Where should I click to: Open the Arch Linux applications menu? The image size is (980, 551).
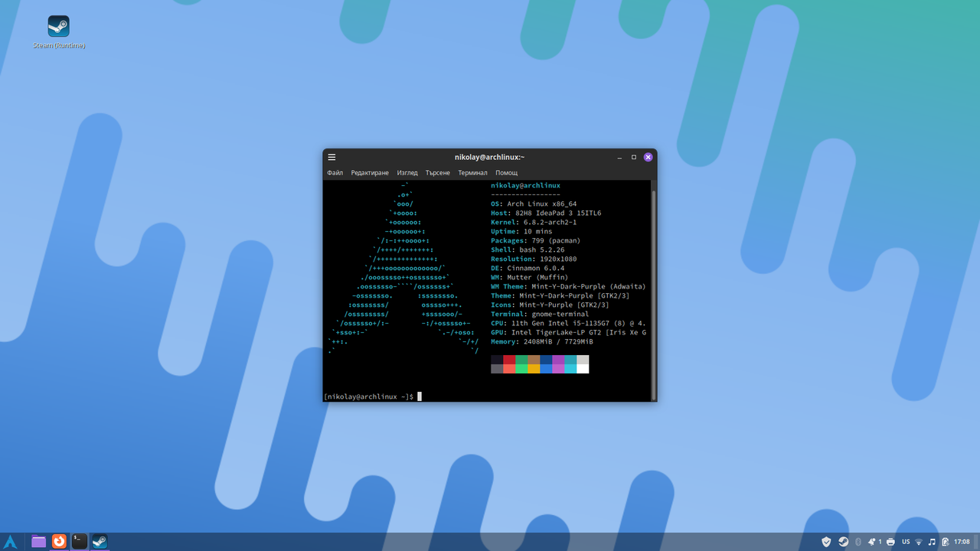click(x=11, y=542)
